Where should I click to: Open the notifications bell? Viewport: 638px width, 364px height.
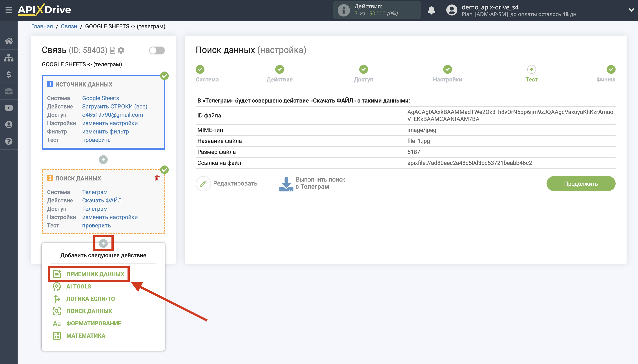[x=432, y=10]
